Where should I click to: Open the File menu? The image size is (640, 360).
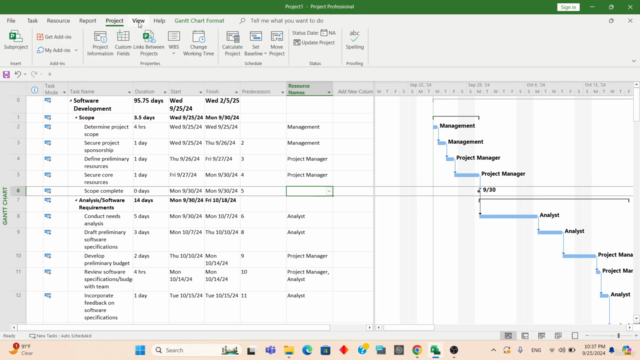click(11, 20)
